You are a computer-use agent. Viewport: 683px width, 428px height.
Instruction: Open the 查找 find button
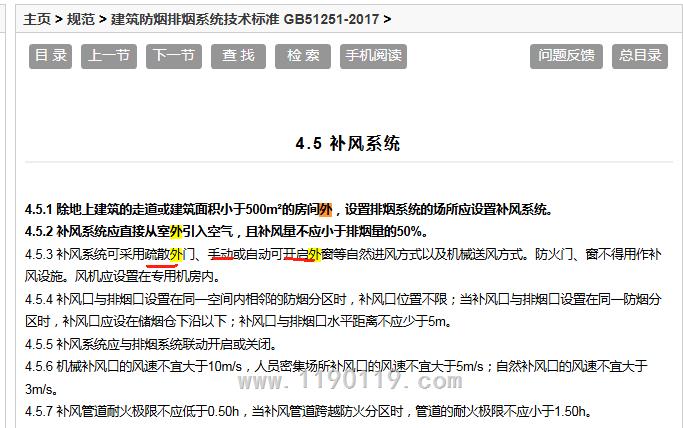pyautogui.click(x=238, y=56)
